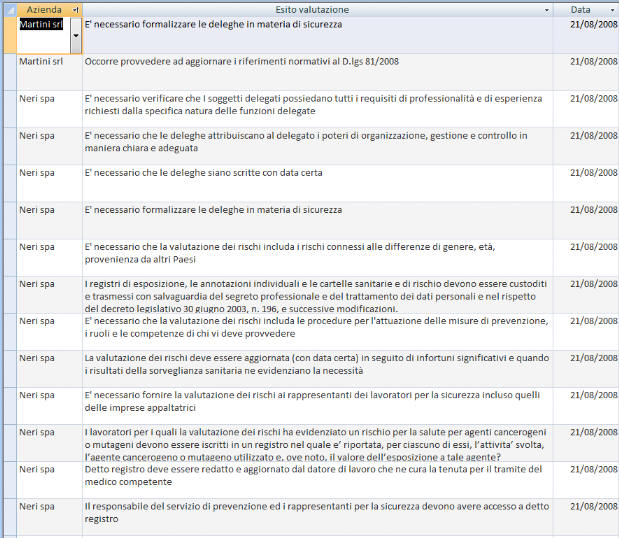Click the Data column header
Viewport: 619px width, 538px height.
tap(580, 9)
